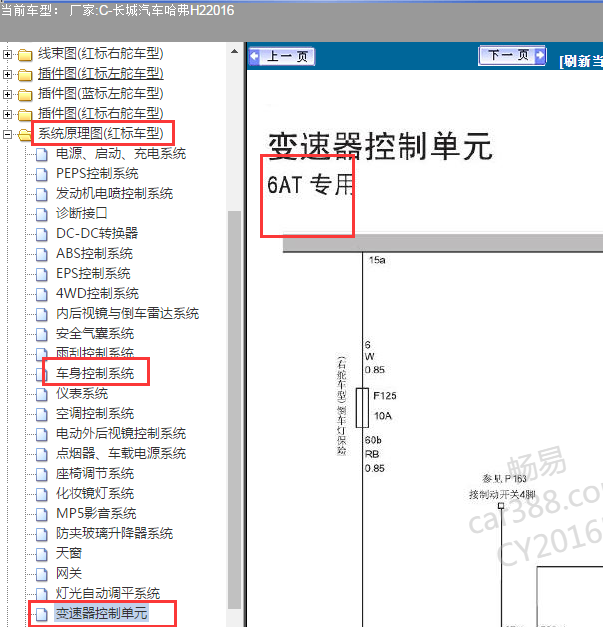Click the 插件图(红标右舵车型) folder icon
603x627 pixels.
tap(25, 114)
